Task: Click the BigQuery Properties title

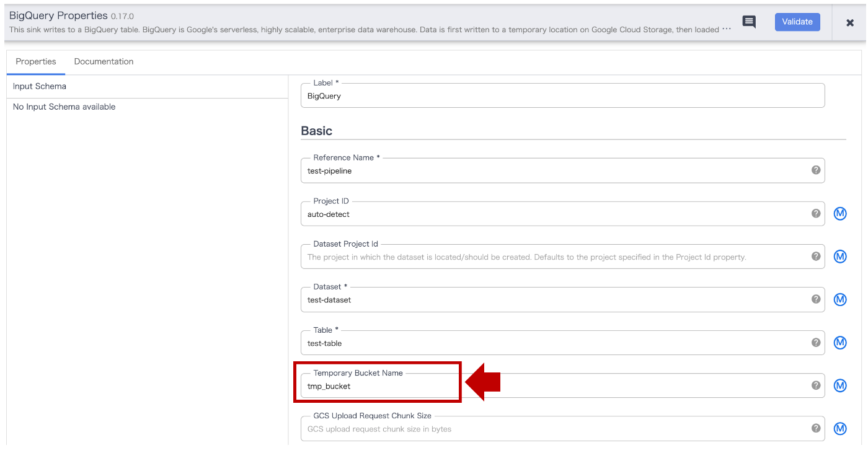Action: pyautogui.click(x=58, y=15)
